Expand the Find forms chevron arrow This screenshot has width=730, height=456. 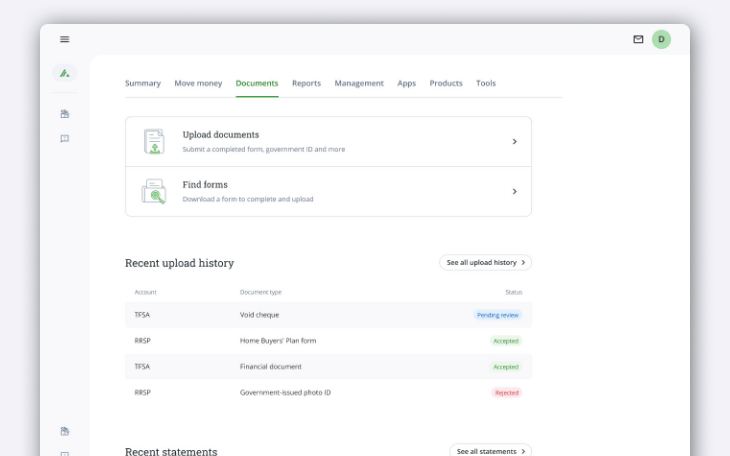pos(514,191)
